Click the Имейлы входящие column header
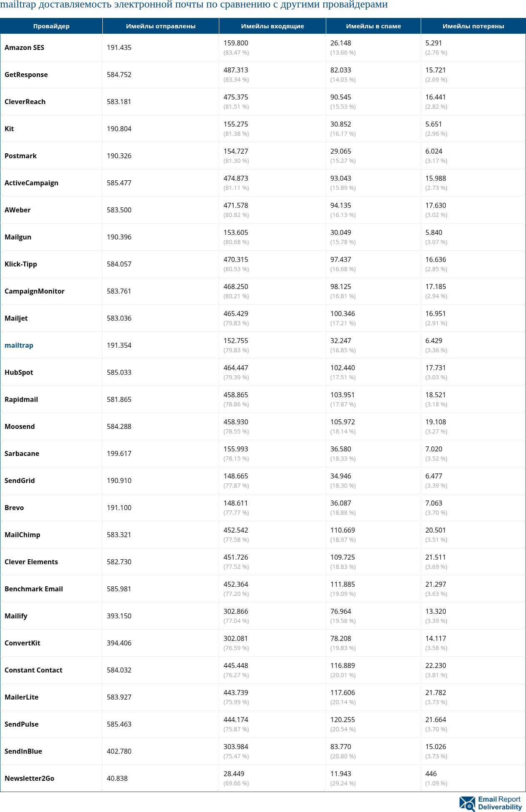 click(x=272, y=26)
